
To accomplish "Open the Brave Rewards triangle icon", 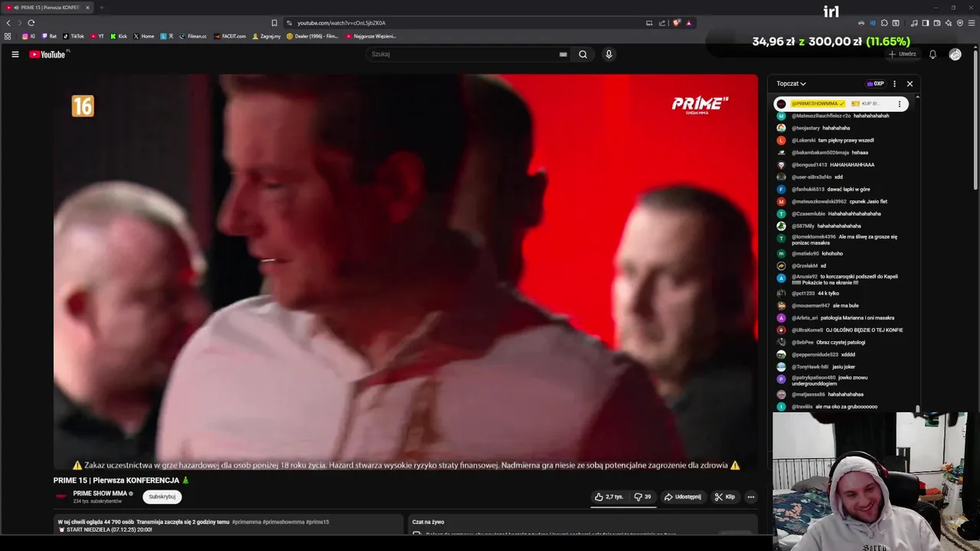I will (688, 23).
